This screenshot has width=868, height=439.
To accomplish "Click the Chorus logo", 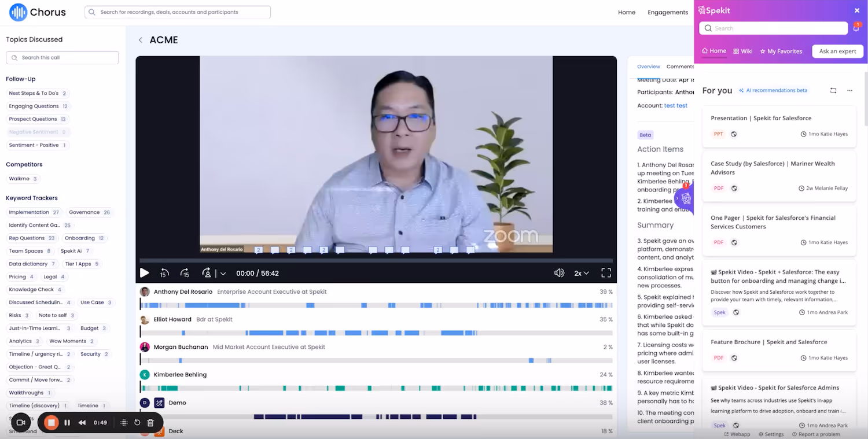I will (38, 12).
